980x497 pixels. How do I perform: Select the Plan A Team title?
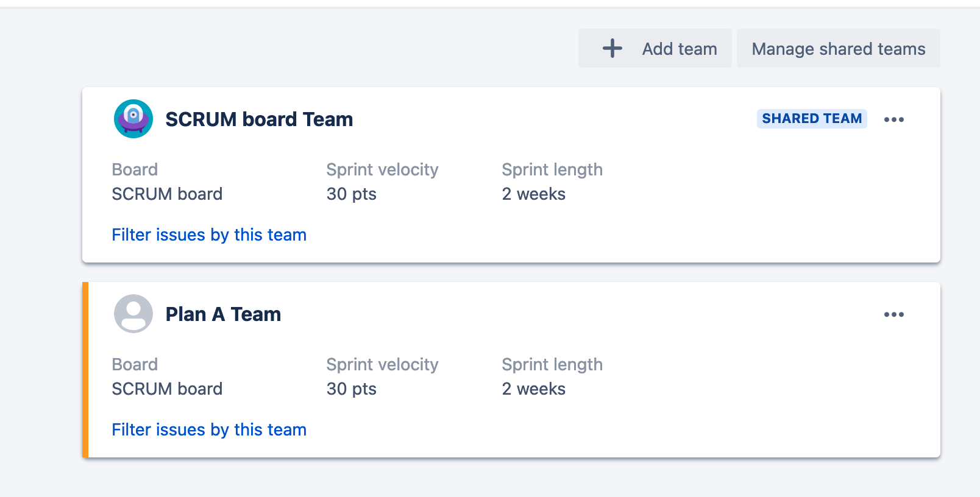click(x=223, y=314)
